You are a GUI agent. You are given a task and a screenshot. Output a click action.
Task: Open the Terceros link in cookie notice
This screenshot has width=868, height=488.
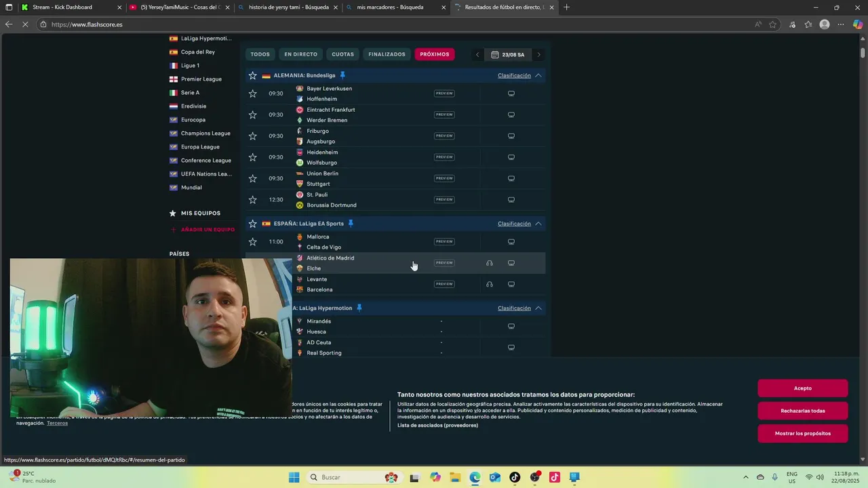[57, 423]
